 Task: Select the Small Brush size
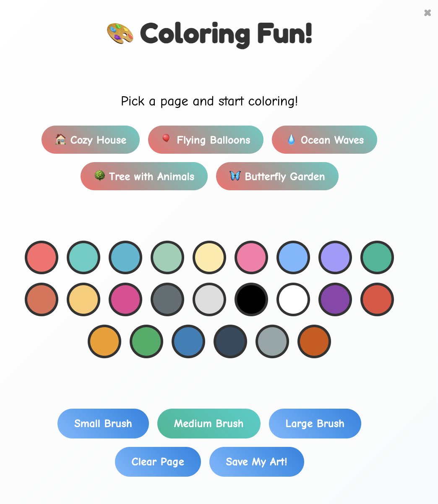click(x=103, y=423)
